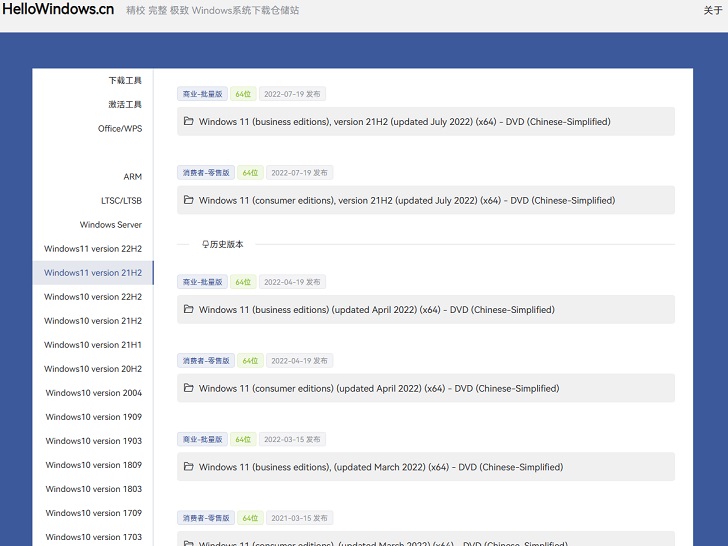Click 商业-批量版 tag dated 2022-04-19

(202, 282)
